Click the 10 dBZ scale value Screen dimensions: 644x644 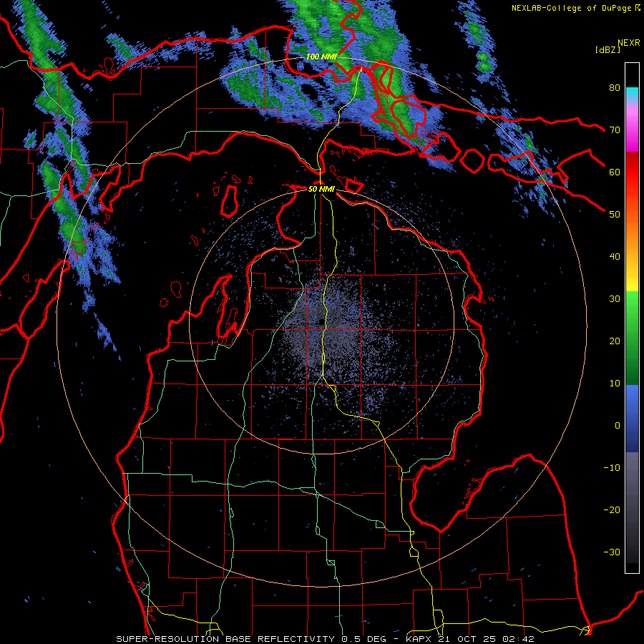pyautogui.click(x=615, y=384)
